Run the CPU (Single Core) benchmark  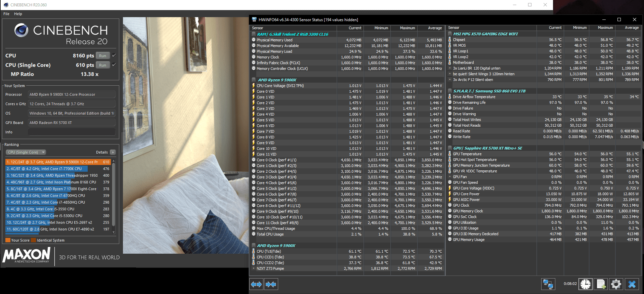click(103, 65)
